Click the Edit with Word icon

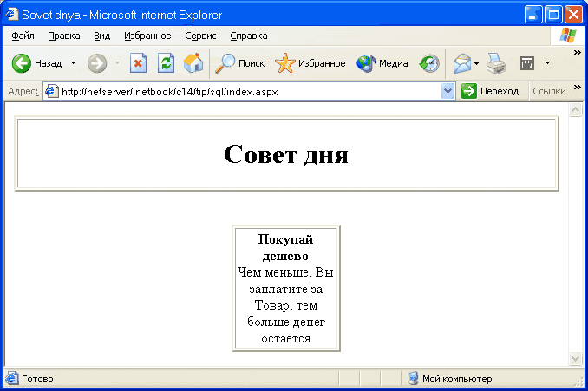point(527,63)
